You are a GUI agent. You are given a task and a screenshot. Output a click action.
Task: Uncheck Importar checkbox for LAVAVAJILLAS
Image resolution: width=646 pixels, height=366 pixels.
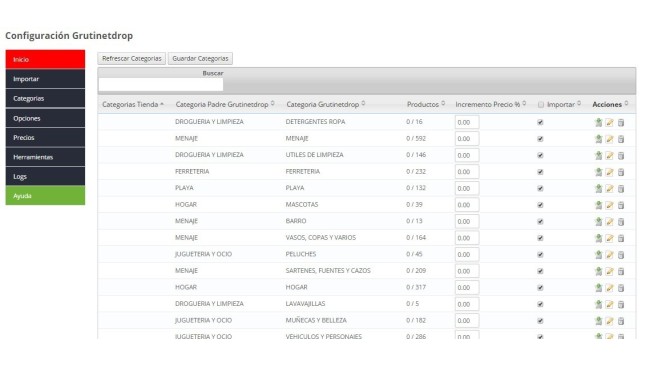(540, 304)
